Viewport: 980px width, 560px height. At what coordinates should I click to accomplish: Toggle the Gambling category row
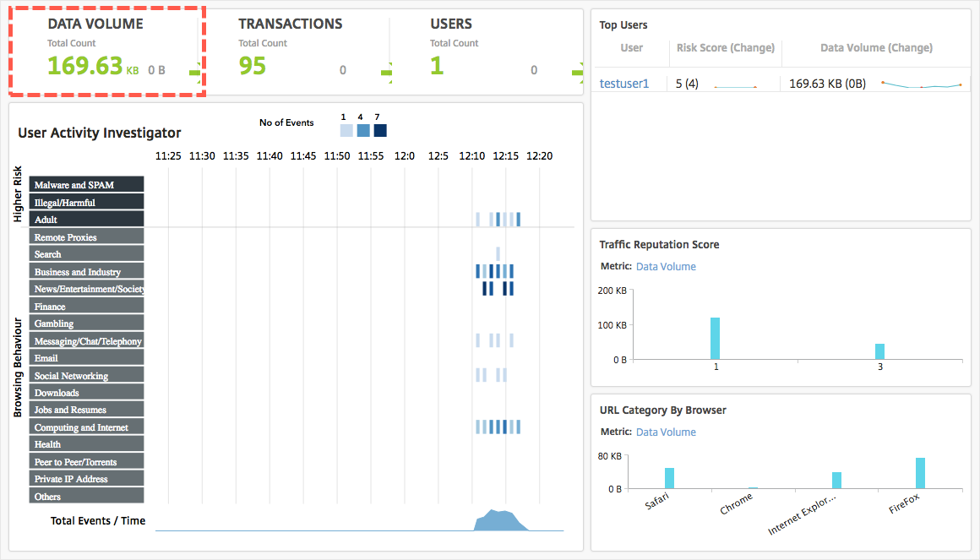[86, 323]
